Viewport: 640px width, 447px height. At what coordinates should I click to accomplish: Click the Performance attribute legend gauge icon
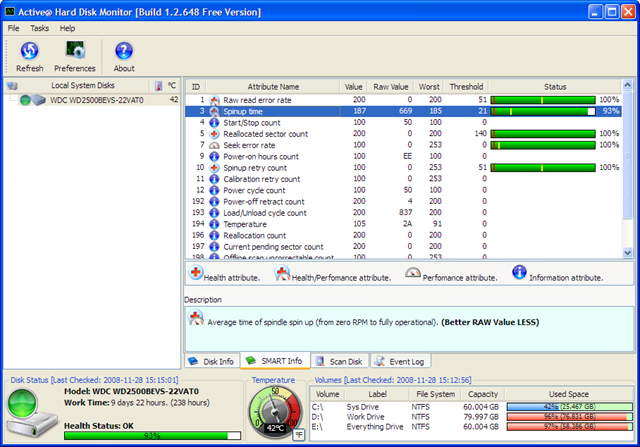point(413,273)
